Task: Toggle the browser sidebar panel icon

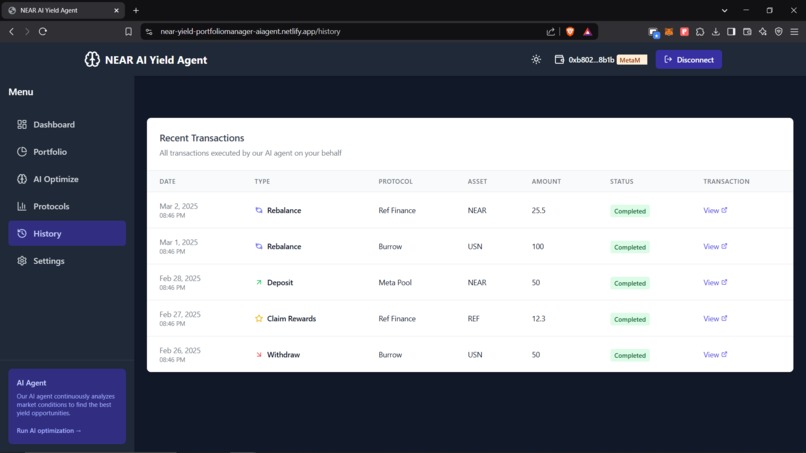Action: click(731, 31)
